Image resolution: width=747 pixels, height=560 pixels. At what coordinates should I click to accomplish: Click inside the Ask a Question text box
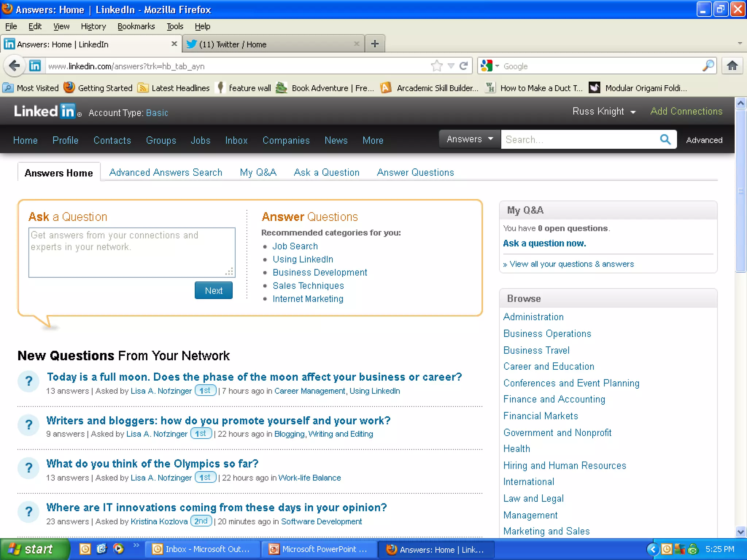pyautogui.click(x=131, y=252)
